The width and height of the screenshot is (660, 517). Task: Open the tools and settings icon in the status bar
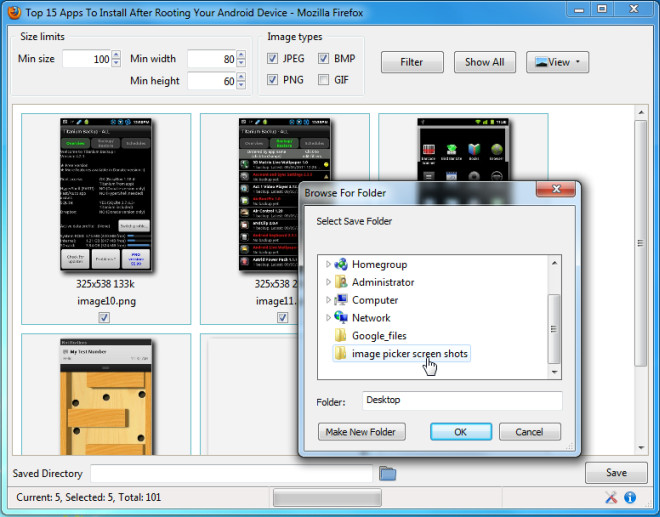(x=611, y=497)
